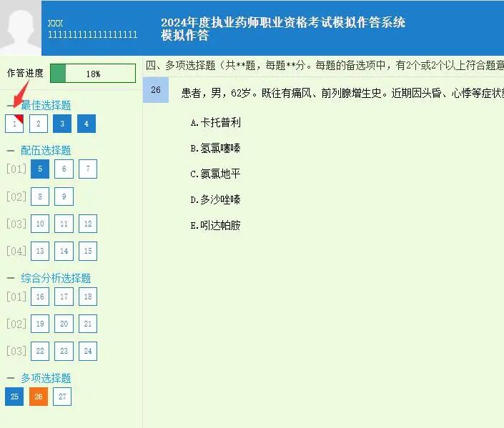
Task: Click group label [03] under 配伍选择题
Action: pyautogui.click(x=16, y=224)
